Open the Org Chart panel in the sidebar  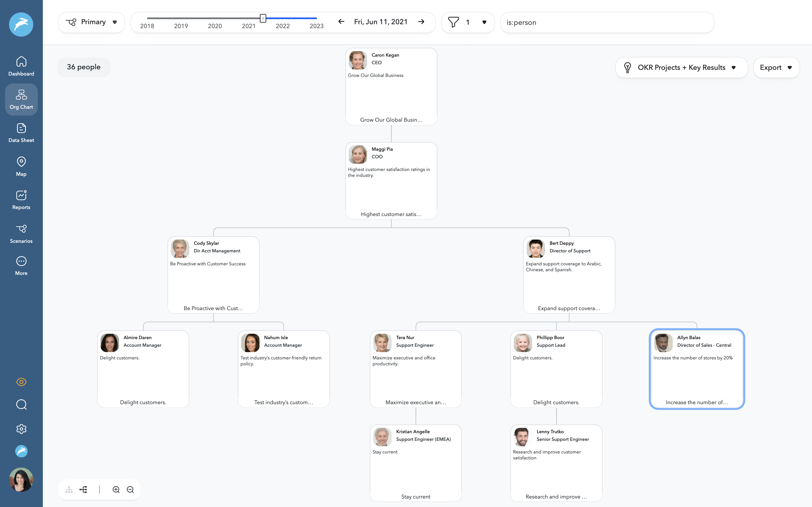pyautogui.click(x=21, y=99)
